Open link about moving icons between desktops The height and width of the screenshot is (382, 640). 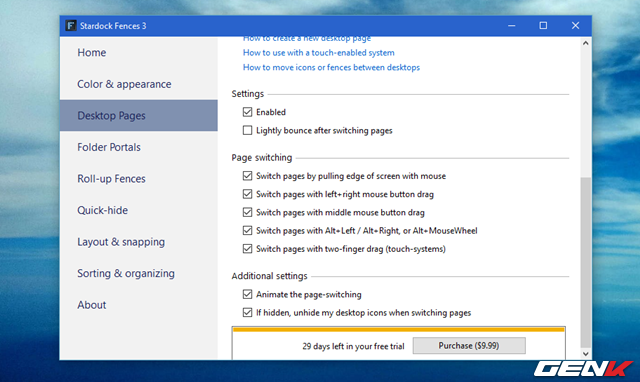coord(331,67)
